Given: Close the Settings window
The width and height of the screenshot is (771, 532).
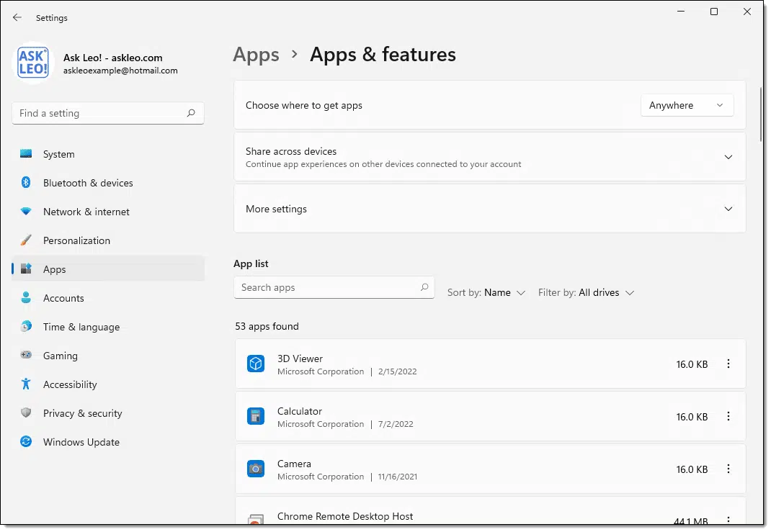Looking at the screenshot, I should pos(747,12).
